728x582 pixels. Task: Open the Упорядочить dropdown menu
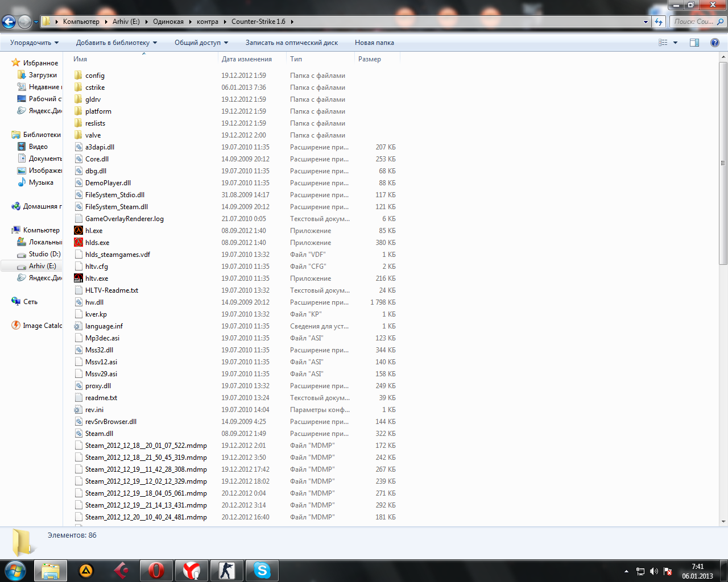(x=34, y=43)
